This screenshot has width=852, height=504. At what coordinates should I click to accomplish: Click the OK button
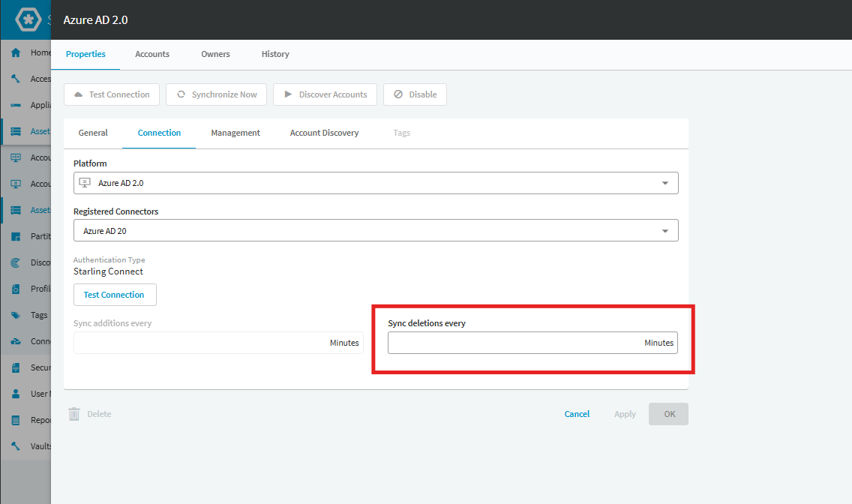[668, 414]
